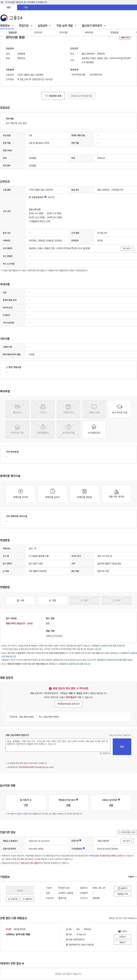The height and width of the screenshot is (980, 137).
Task: Click the 장애인용 주차장 parking icon
Action: pyautogui.click(x=21, y=494)
